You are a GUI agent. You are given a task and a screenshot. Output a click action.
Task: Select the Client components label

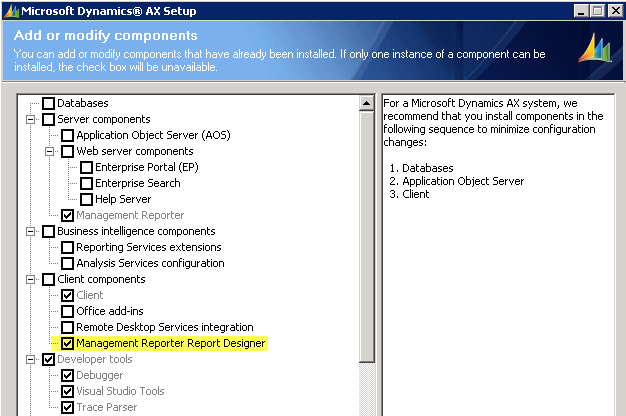coord(101,279)
